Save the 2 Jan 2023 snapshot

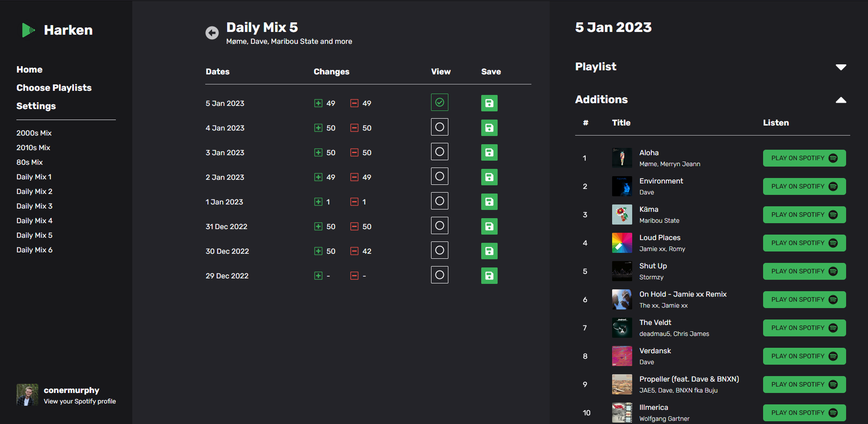489,177
